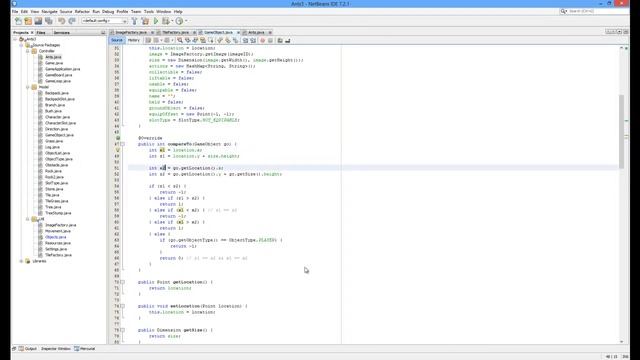Open the Navigate menu
Viewport: 640px width, 360px height.
click(49, 12)
